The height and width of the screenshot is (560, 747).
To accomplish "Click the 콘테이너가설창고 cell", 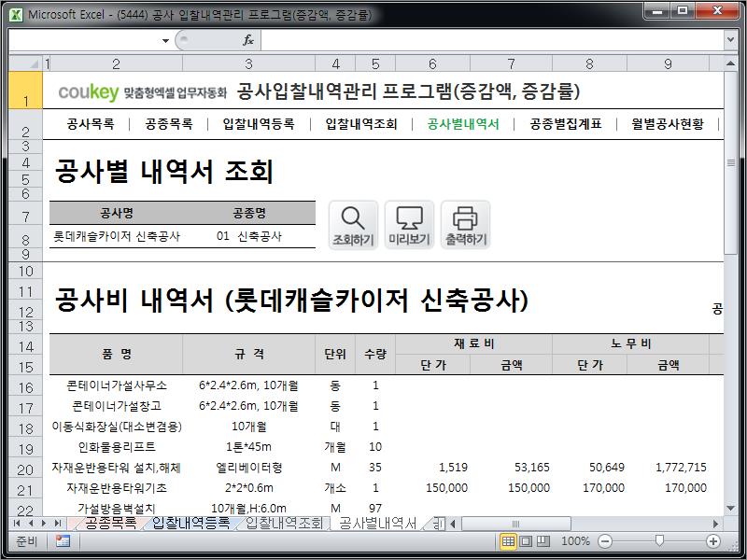I will pyautogui.click(x=117, y=406).
